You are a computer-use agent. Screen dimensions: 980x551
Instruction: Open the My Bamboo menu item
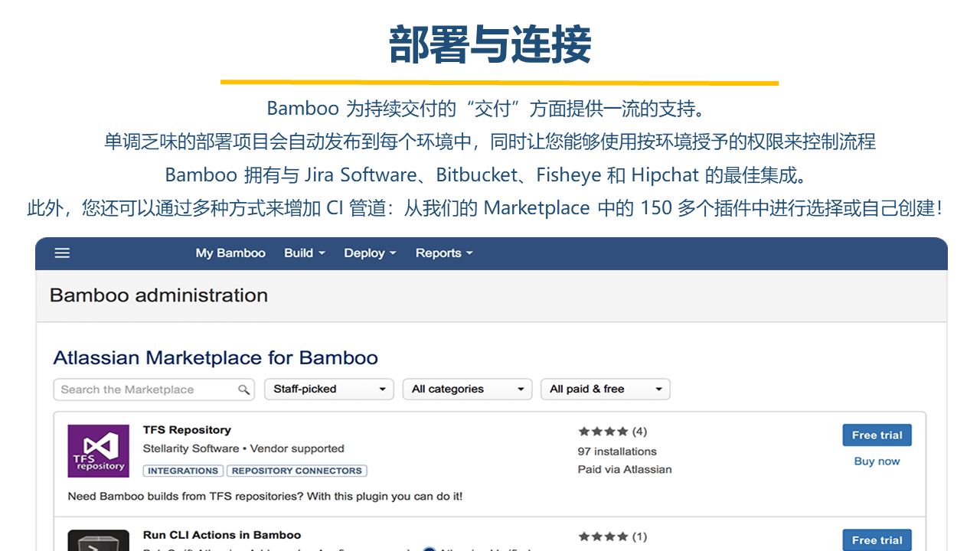coord(230,253)
